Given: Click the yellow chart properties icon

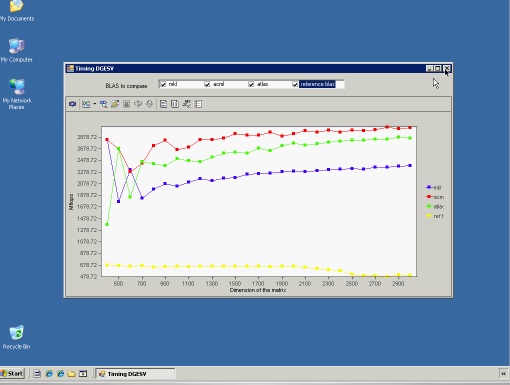Looking at the screenshot, I should click(115, 104).
